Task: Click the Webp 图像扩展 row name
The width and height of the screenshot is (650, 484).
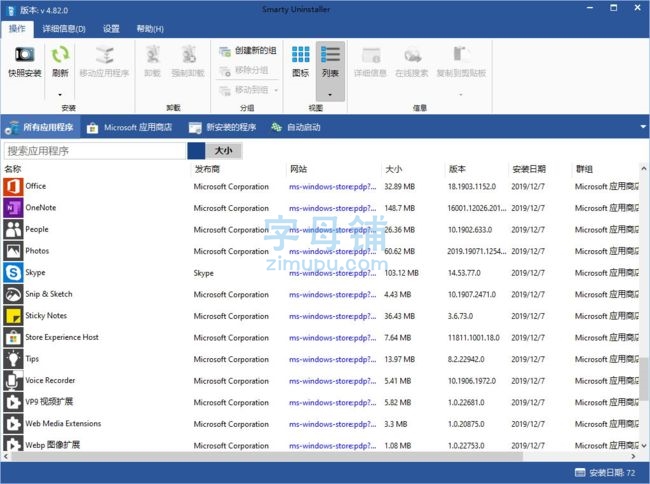Action: coord(53,445)
